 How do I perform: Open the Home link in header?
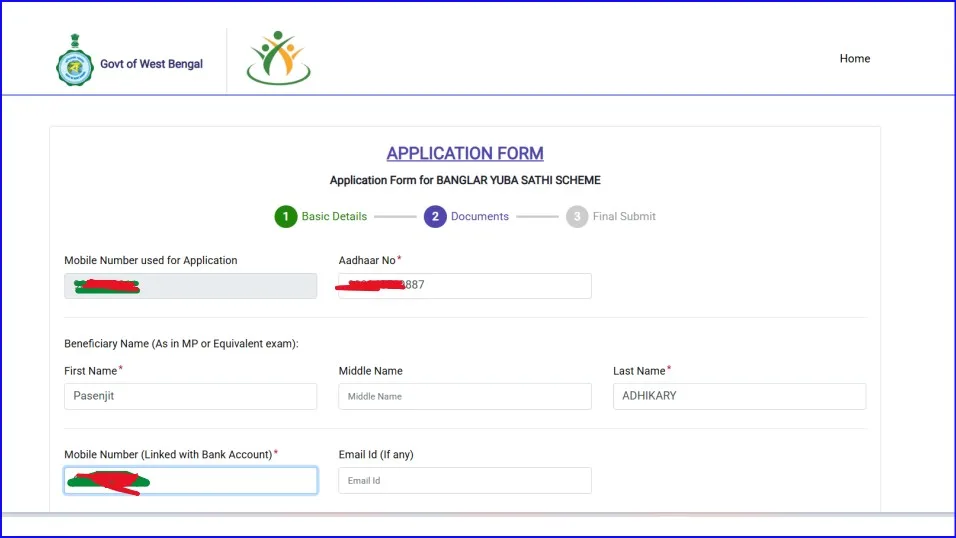click(854, 59)
